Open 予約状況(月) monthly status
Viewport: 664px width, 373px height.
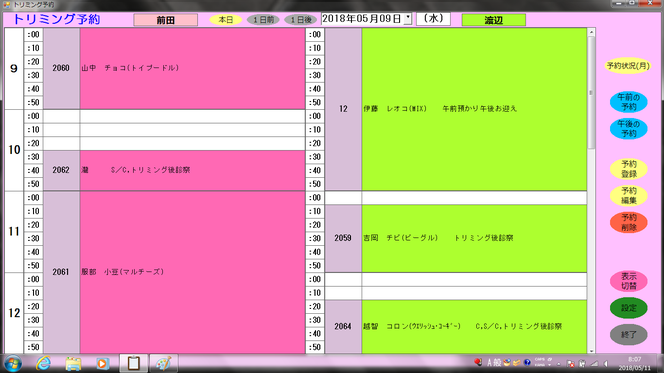(x=628, y=66)
